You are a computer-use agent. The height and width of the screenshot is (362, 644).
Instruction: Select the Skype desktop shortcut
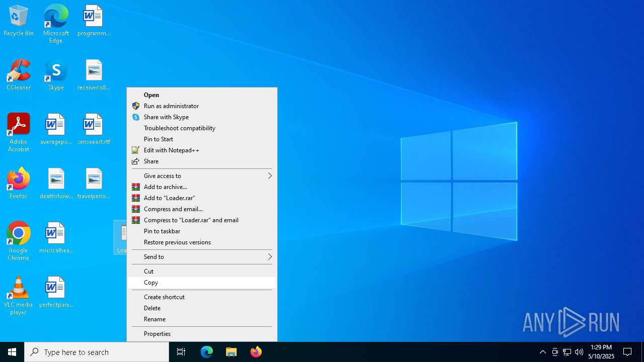pyautogui.click(x=56, y=75)
